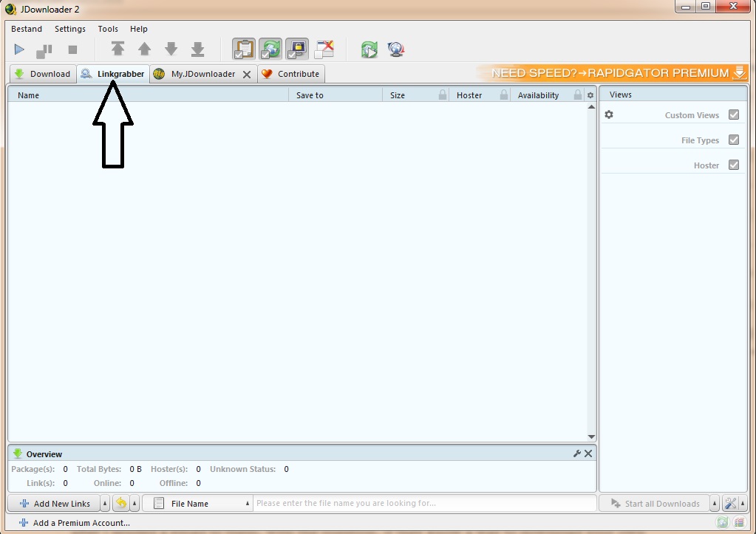Viewport: 756px width, 534px height.
Task: Click status bar list icon at far right
Action: pyautogui.click(x=739, y=522)
